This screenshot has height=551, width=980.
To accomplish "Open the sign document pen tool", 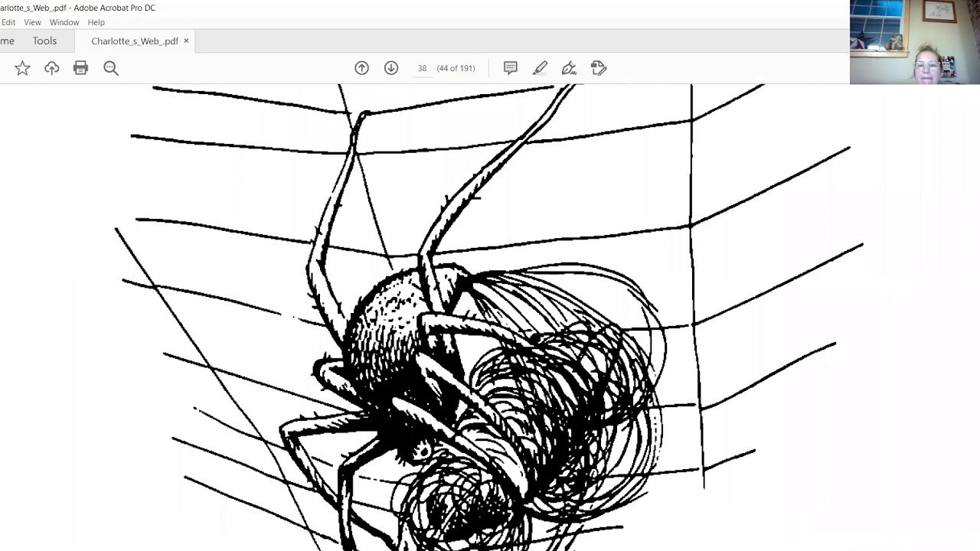I will pos(569,68).
